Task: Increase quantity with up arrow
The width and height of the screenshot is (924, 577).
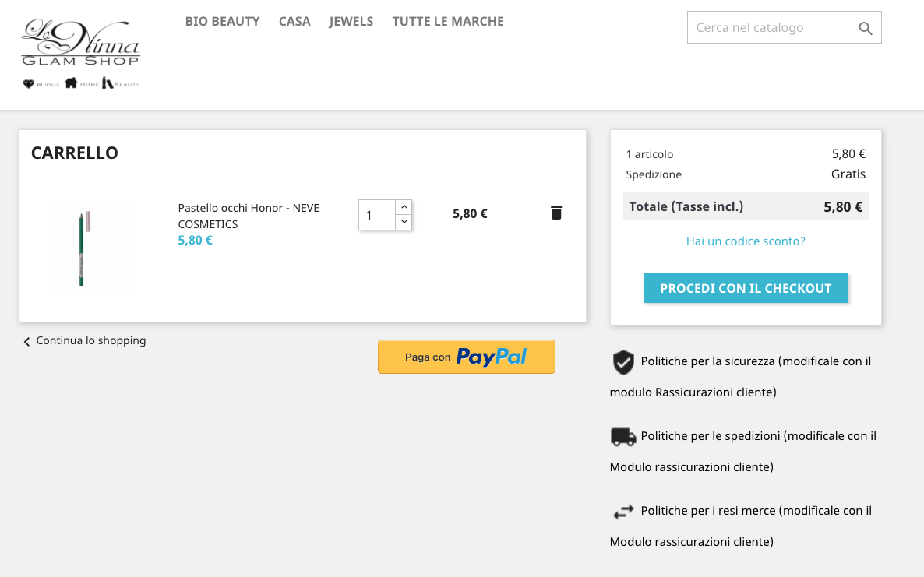Action: [x=404, y=206]
